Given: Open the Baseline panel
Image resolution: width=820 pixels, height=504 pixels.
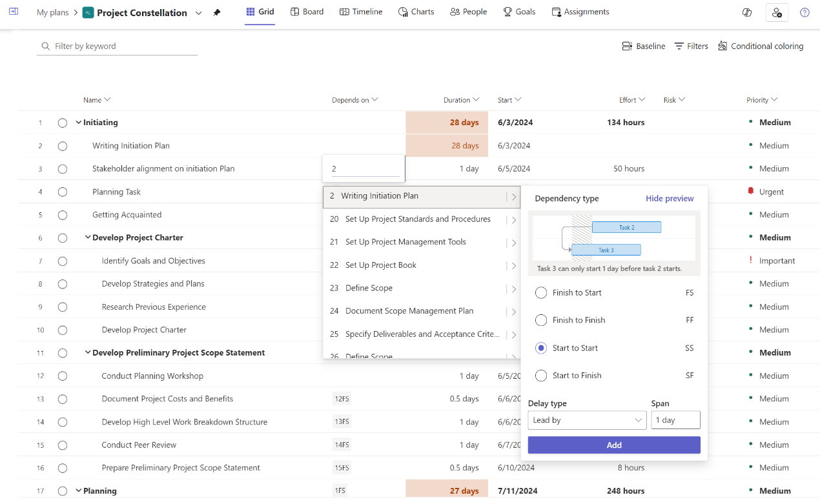Looking at the screenshot, I should [x=643, y=46].
